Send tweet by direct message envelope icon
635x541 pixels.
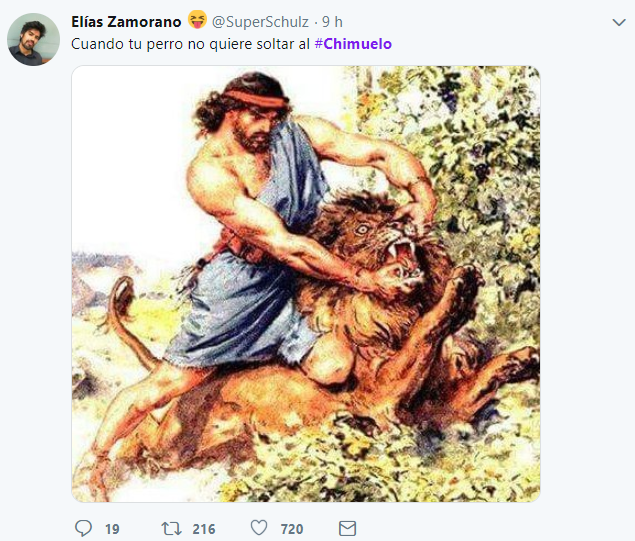(346, 528)
